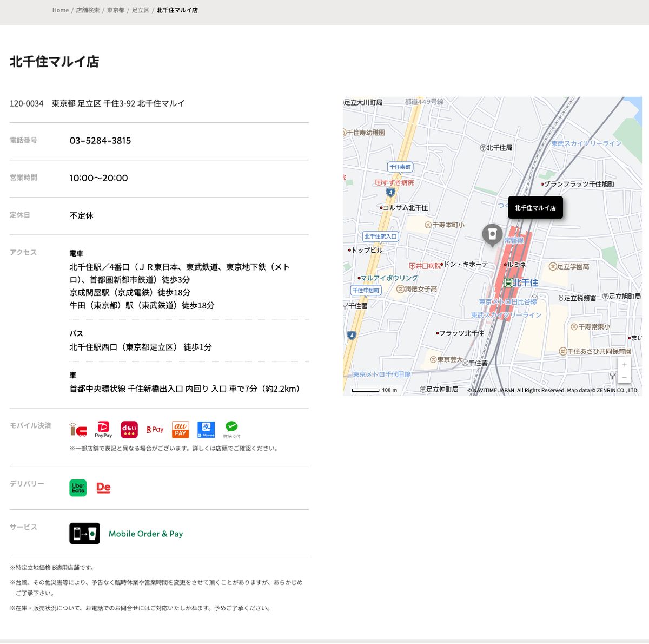Open 足立区 breadcrumb link
This screenshot has width=649, height=644.
coord(141,10)
